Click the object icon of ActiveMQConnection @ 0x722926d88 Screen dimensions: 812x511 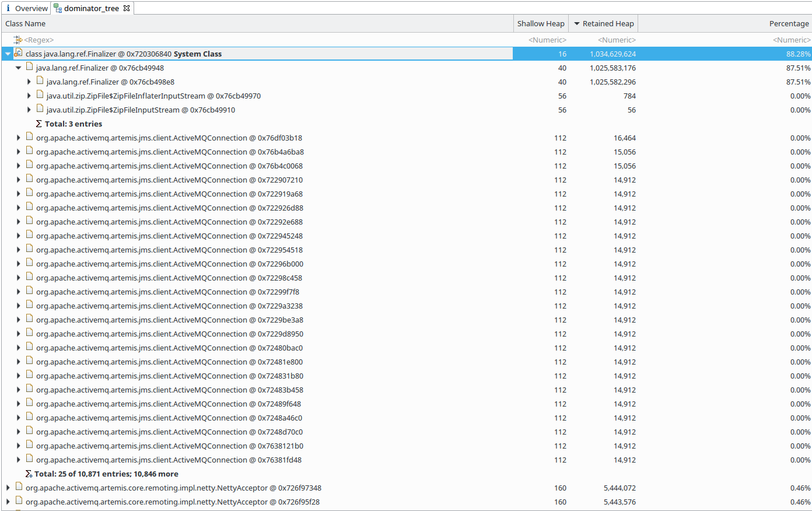29,207
